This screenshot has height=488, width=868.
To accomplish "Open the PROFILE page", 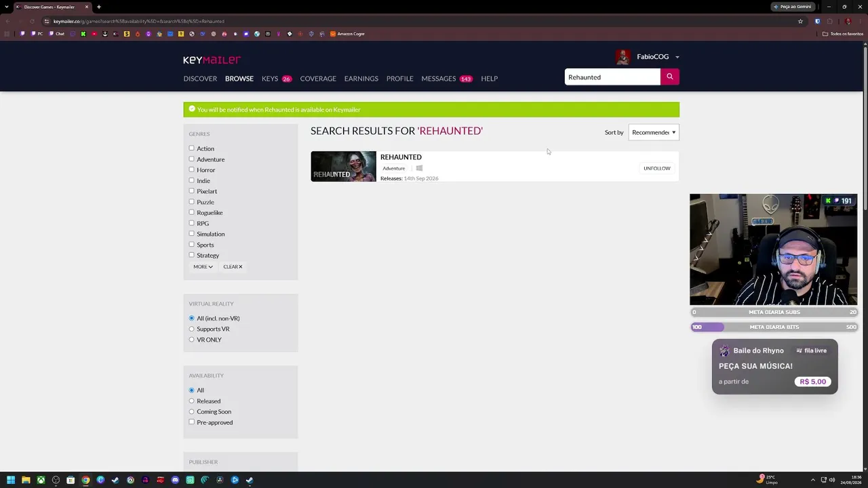I will (400, 79).
